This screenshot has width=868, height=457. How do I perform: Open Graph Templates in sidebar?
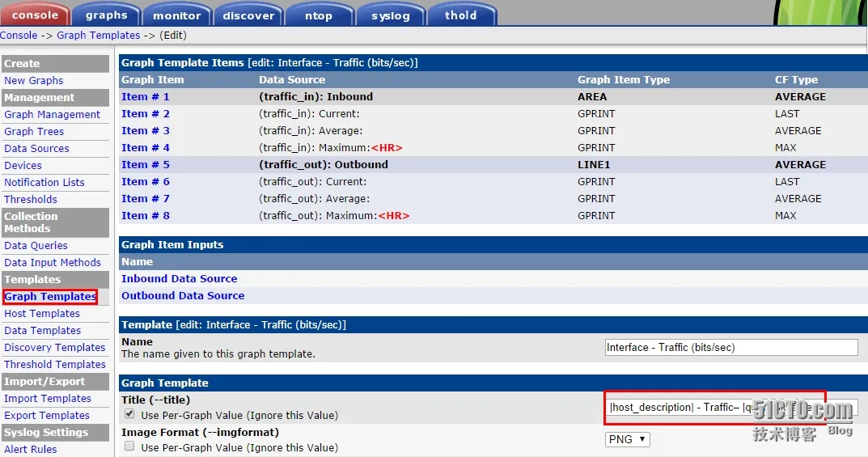pos(50,297)
